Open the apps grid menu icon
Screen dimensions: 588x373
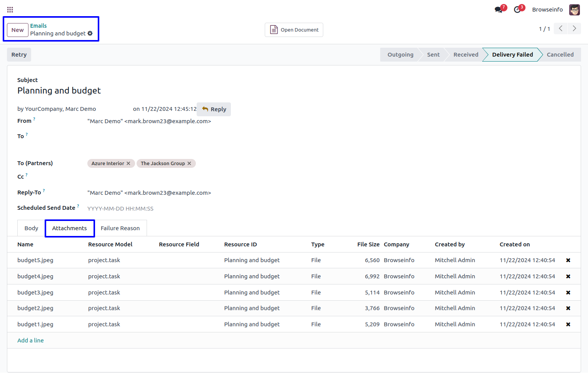10,10
